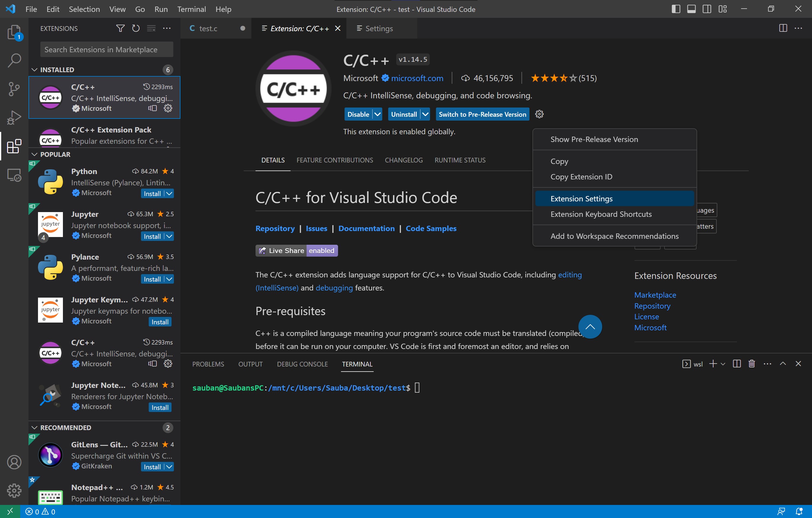Collapse the RECOMMENDED section
The height and width of the screenshot is (518, 812).
click(34, 428)
